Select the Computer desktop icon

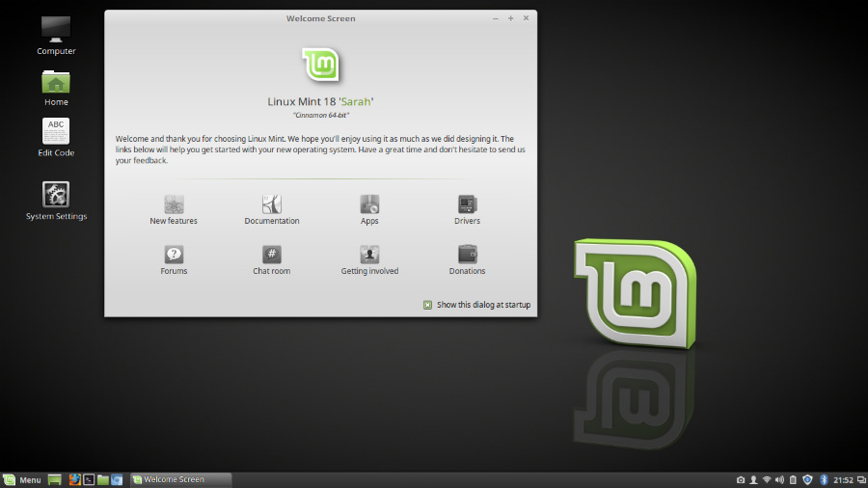click(x=56, y=36)
